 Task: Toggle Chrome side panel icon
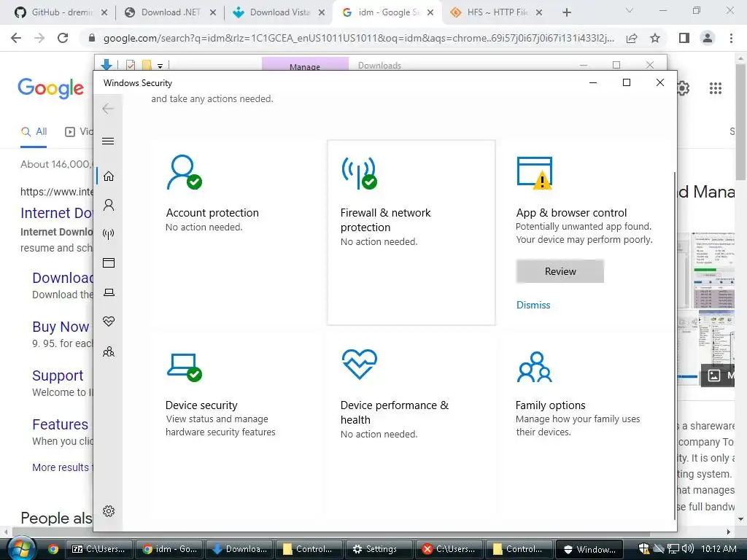pyautogui.click(x=684, y=38)
